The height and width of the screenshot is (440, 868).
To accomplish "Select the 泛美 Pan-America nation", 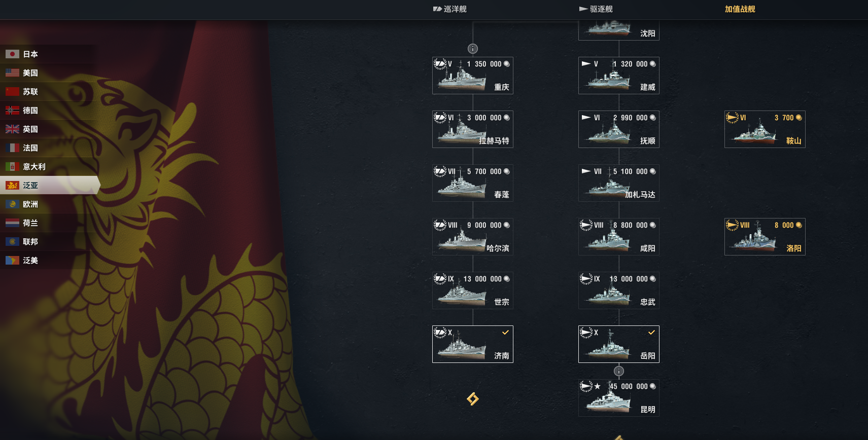I will click(49, 260).
